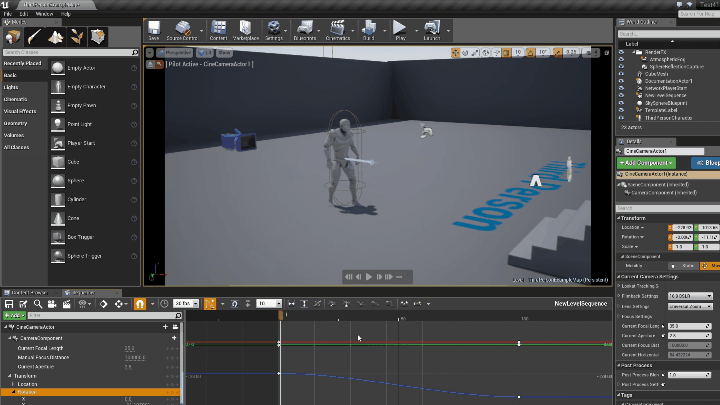Image resolution: width=720 pixels, height=405 pixels.
Task: Click the green Add button in Sequencer
Action: tap(14, 315)
